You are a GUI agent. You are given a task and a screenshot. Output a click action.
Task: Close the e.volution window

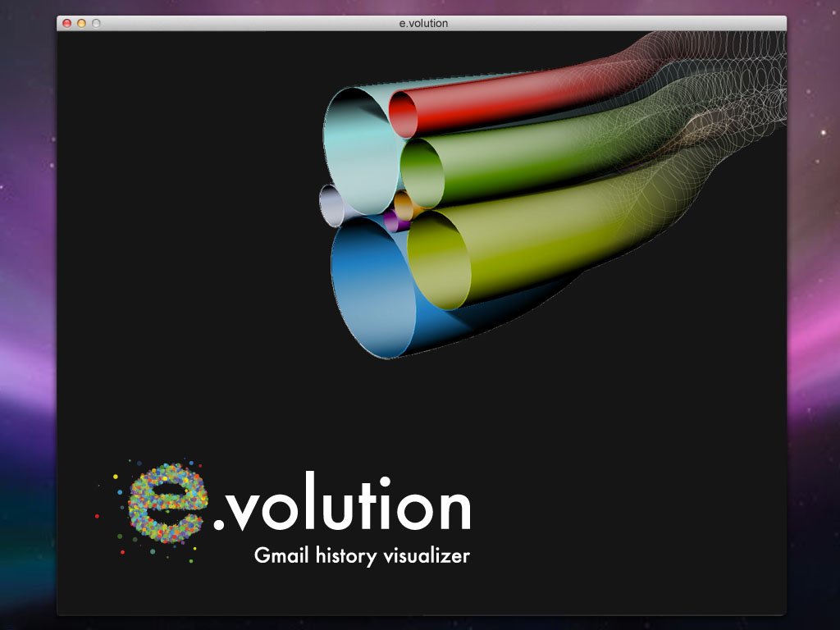67,23
